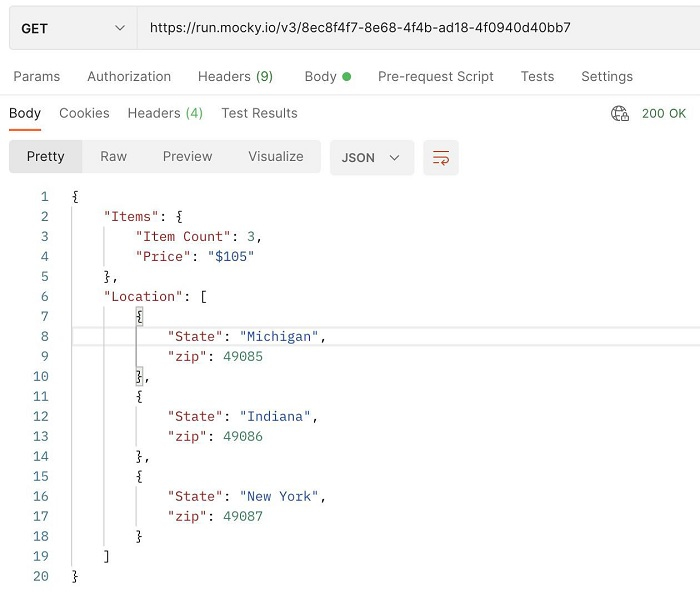Open the JSON format dropdown
This screenshot has height=594, width=700.
pos(371,158)
